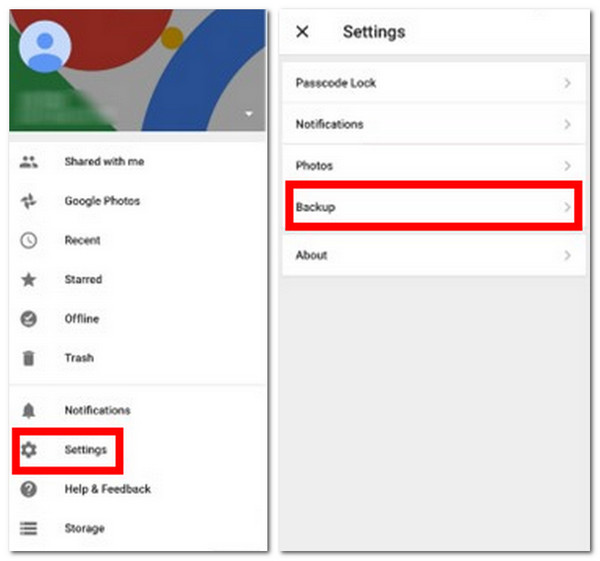This screenshot has height=561, width=600.
Task: Select the Starred star icon
Action: (x=29, y=280)
